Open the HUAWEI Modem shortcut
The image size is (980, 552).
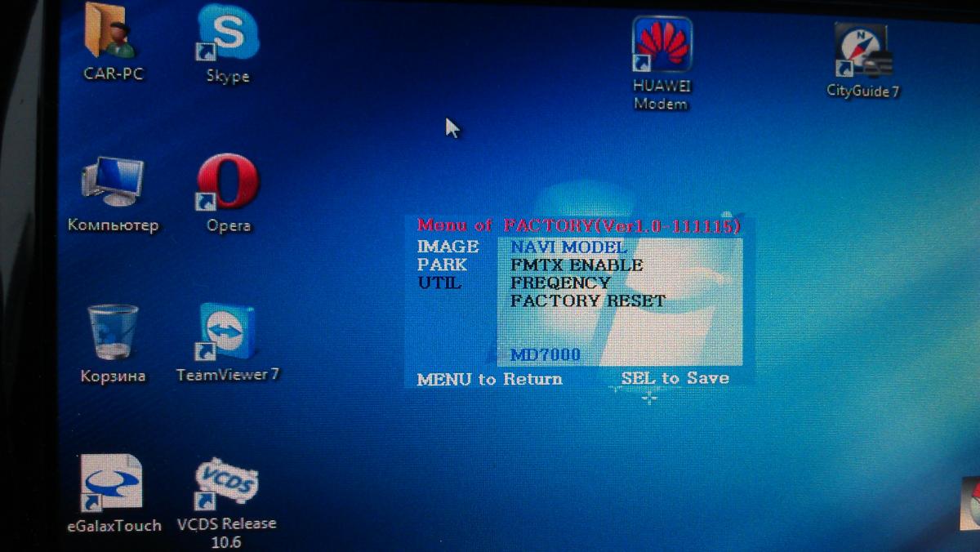tap(661, 46)
